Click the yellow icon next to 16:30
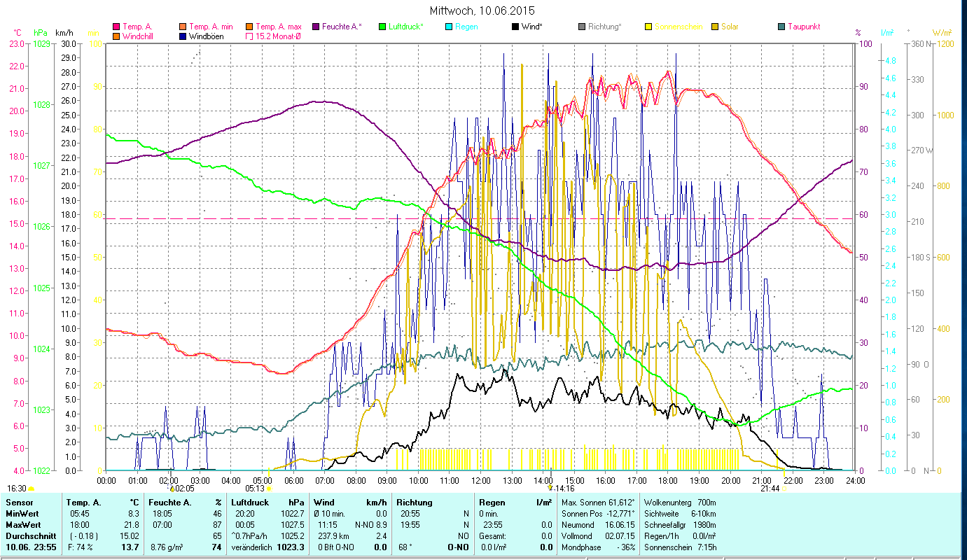 (31, 489)
